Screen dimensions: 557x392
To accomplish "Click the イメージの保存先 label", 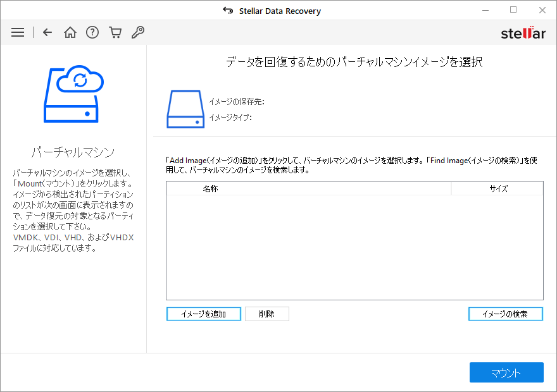I will (237, 102).
